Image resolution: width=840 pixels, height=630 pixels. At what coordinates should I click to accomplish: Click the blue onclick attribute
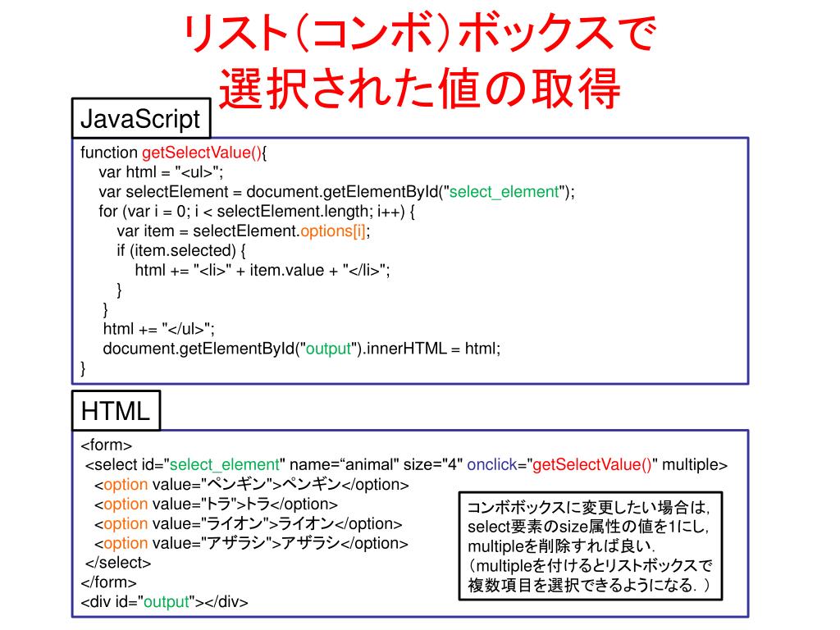492,464
